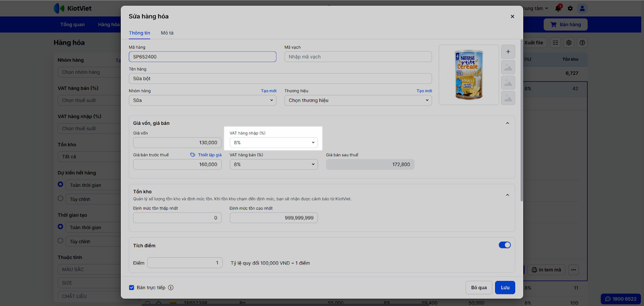
Task: Select the Nestlé cereal product image
Action: pyautogui.click(x=469, y=75)
